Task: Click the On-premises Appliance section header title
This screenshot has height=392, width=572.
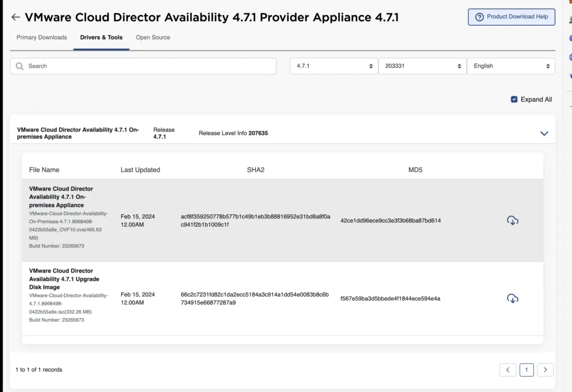Action: tap(78, 133)
